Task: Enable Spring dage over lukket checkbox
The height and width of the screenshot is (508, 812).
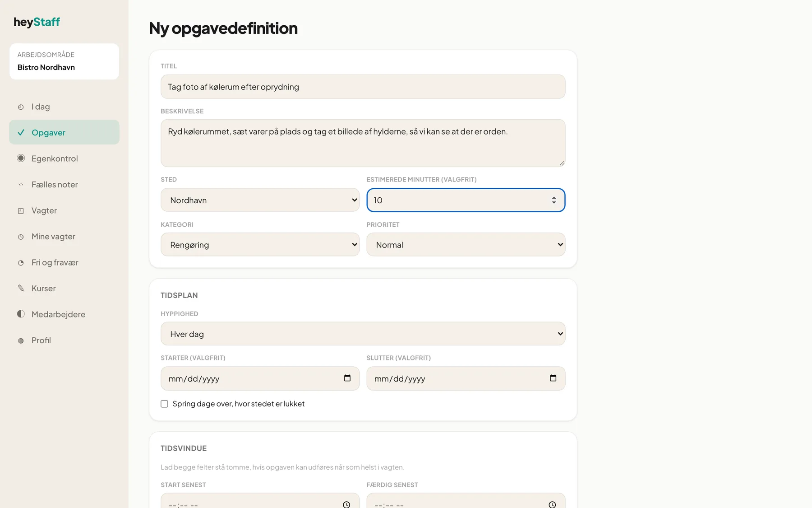Action: point(165,404)
